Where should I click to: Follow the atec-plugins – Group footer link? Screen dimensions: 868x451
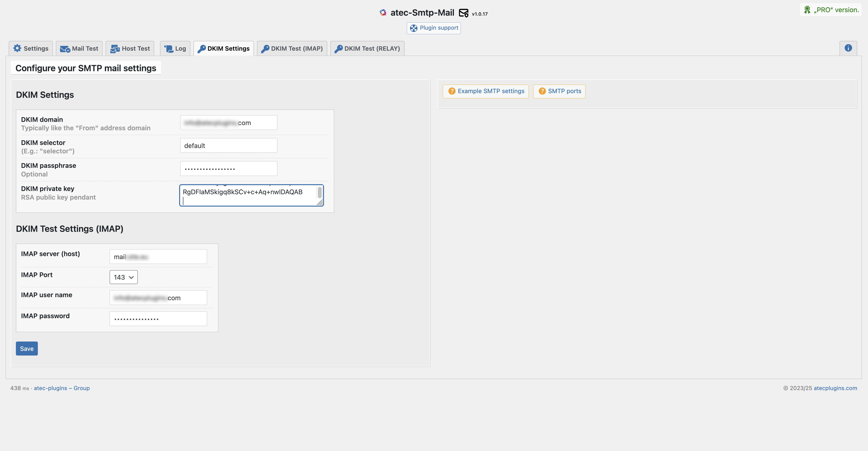62,388
